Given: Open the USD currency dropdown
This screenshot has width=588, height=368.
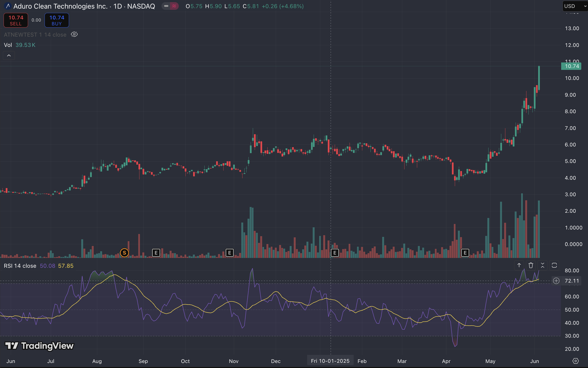Looking at the screenshot, I should pos(575,6).
